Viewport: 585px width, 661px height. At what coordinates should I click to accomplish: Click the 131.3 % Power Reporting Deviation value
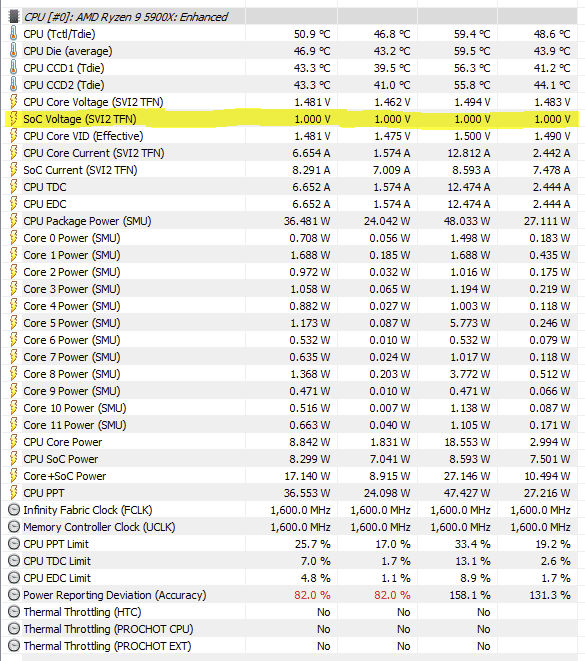click(x=550, y=595)
